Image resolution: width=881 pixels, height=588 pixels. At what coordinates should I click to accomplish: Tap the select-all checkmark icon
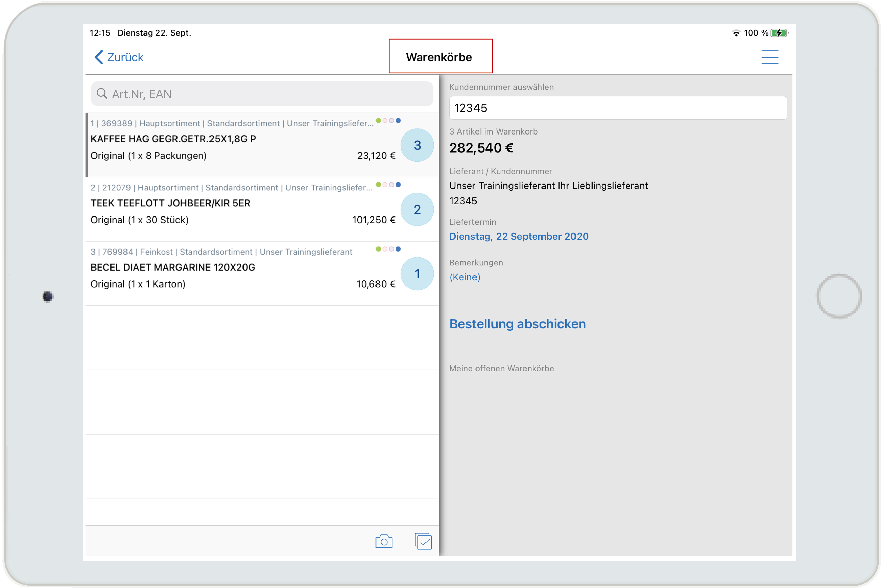423,541
